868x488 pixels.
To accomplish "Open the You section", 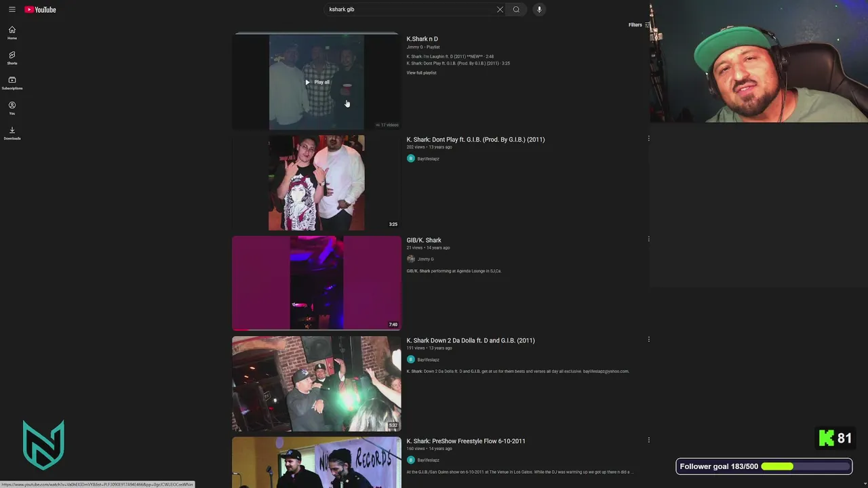I will coord(12,108).
